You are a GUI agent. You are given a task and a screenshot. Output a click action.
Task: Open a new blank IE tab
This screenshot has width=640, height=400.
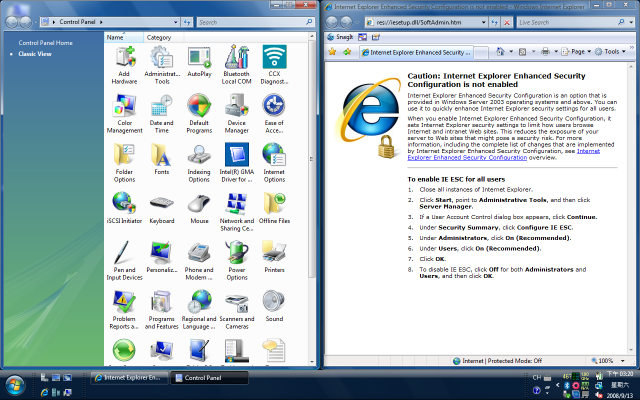click(x=481, y=53)
